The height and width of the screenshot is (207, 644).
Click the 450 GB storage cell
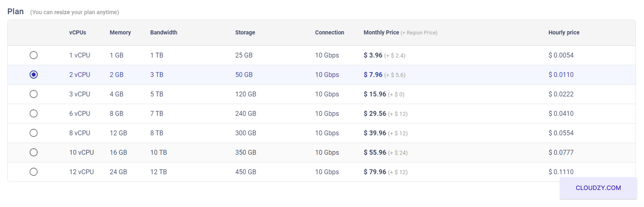[245, 172]
